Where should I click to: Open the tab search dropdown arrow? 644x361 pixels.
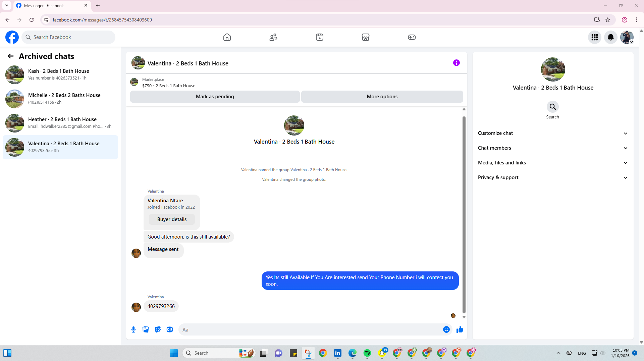pos(7,6)
